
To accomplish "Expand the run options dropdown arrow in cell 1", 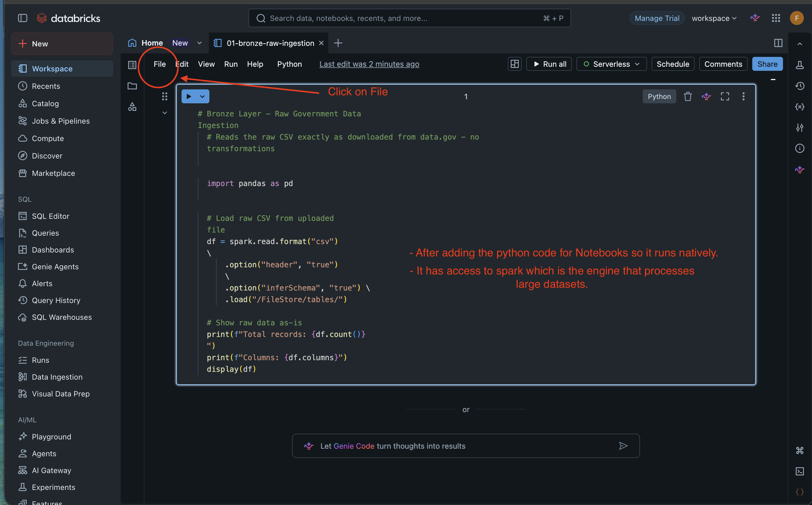I will (202, 97).
